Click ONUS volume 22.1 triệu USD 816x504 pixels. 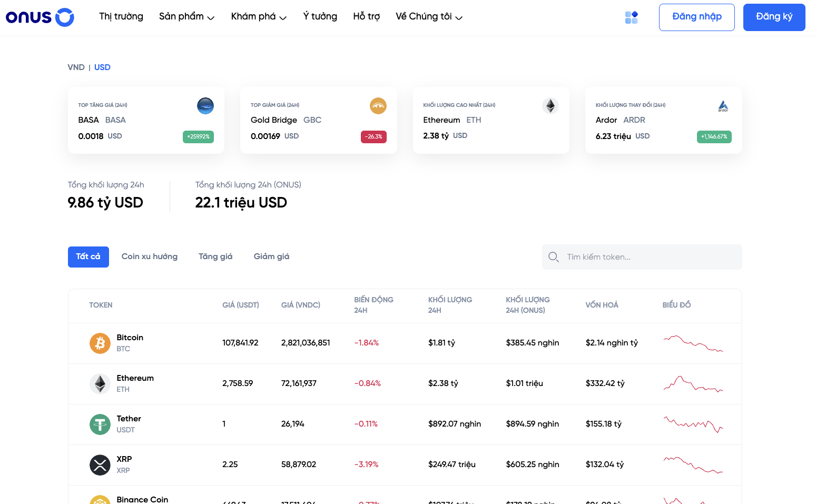point(241,203)
